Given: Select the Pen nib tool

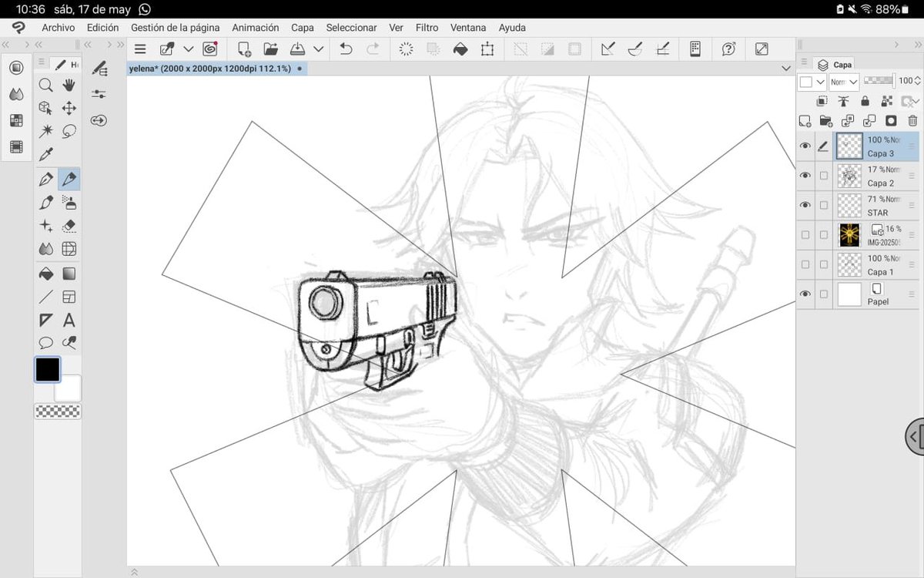Looking at the screenshot, I should [46, 180].
